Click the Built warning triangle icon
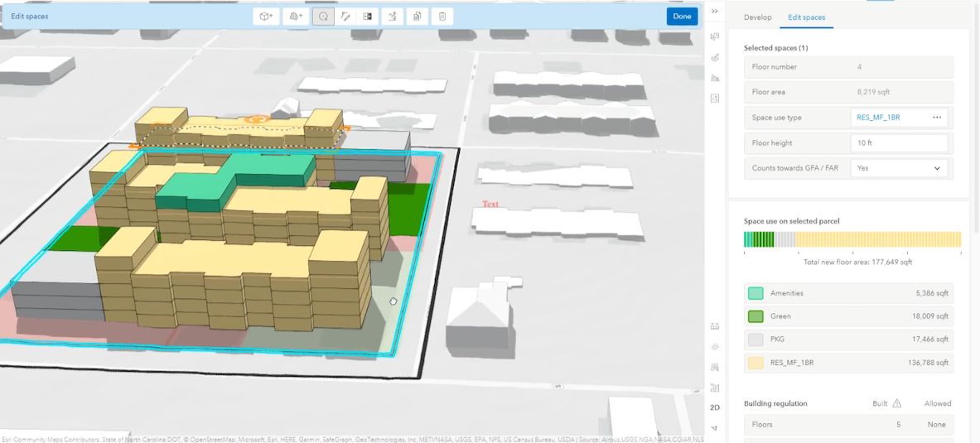Image resolution: width=980 pixels, height=443 pixels. (x=896, y=403)
